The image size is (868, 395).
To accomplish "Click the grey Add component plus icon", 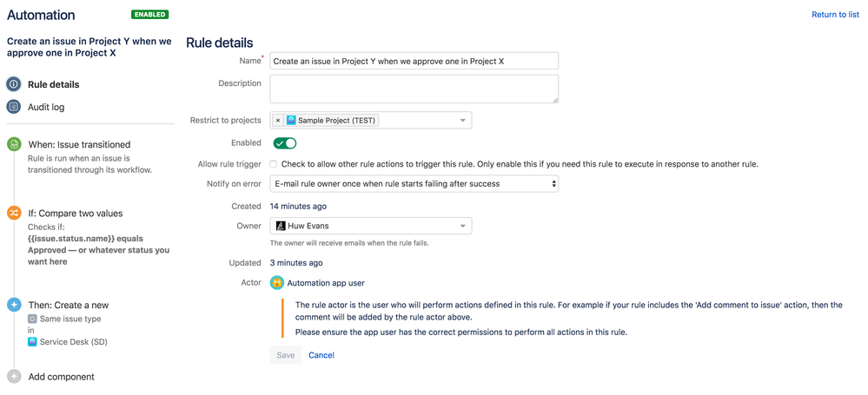I will (14, 377).
